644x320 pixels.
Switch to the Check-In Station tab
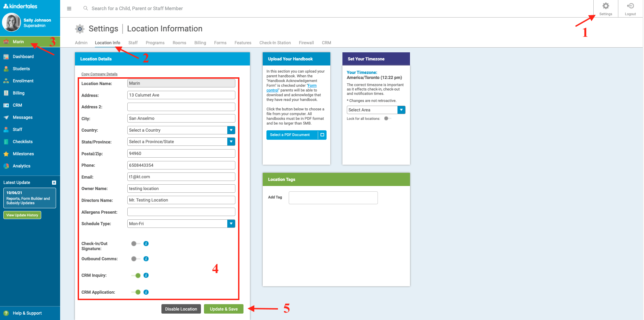(275, 43)
